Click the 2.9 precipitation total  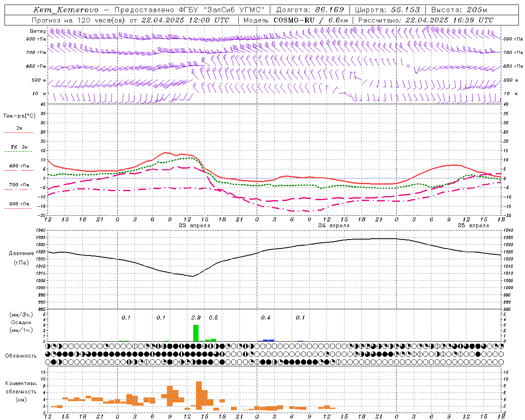(196, 317)
